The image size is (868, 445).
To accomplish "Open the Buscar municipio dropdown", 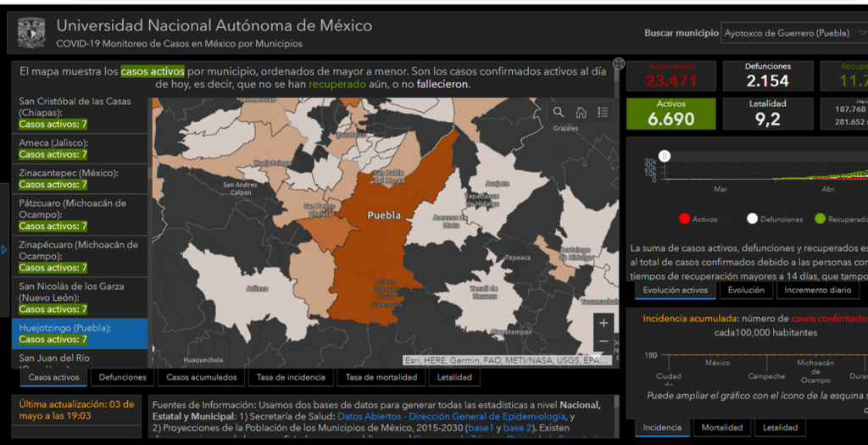I will click(x=793, y=33).
